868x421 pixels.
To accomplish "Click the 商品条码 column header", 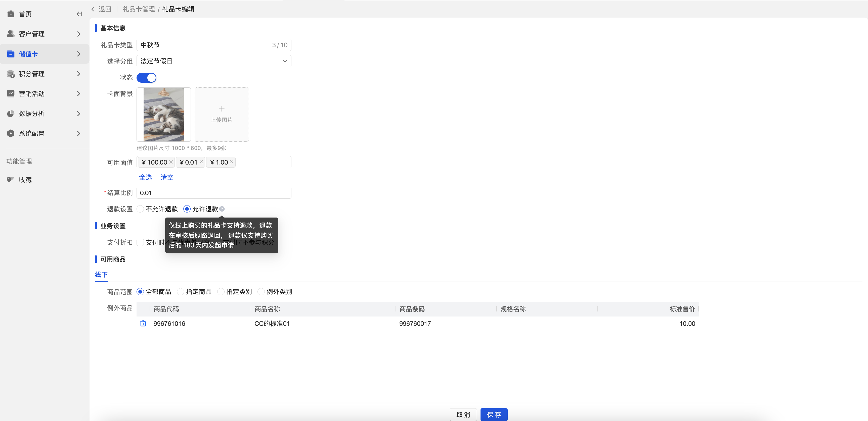I will [412, 309].
